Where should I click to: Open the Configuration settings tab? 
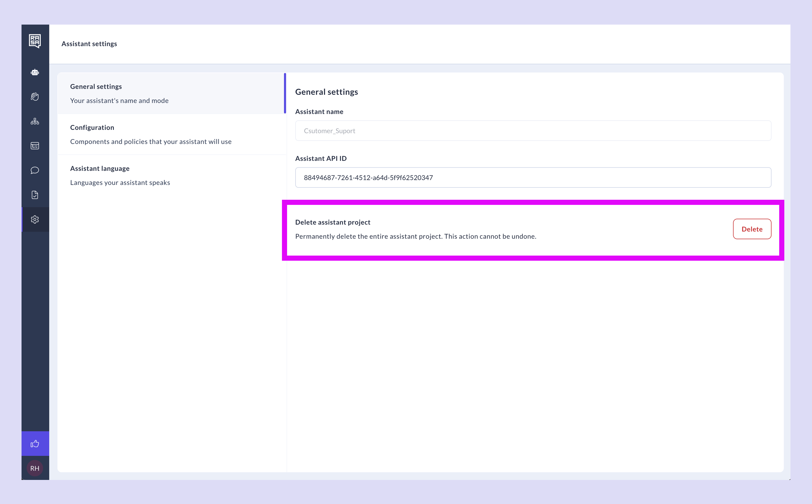(x=171, y=134)
